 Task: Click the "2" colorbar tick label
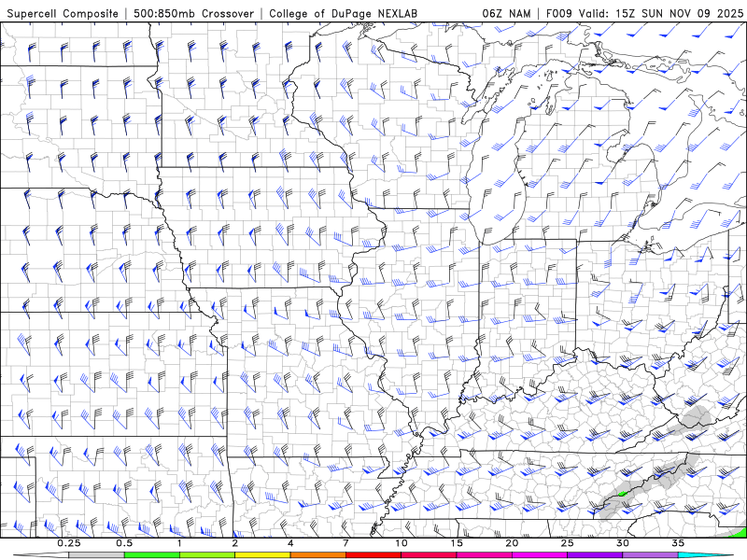tap(235, 543)
